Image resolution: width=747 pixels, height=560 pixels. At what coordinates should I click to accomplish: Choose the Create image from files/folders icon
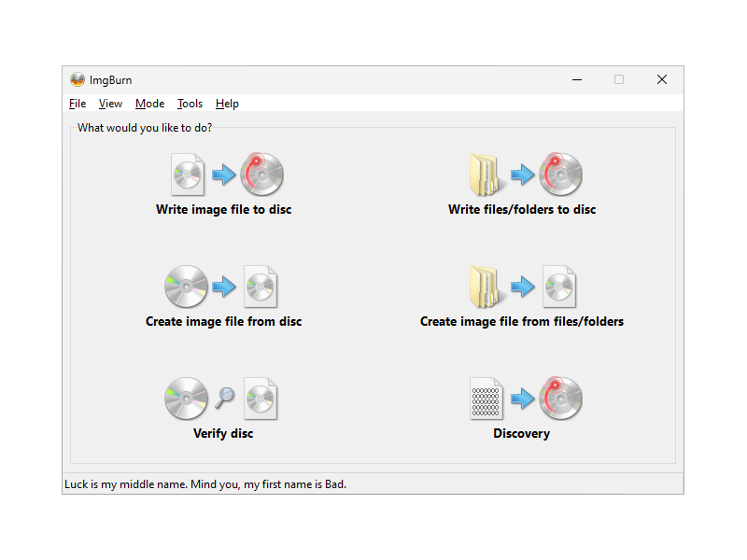click(522, 287)
